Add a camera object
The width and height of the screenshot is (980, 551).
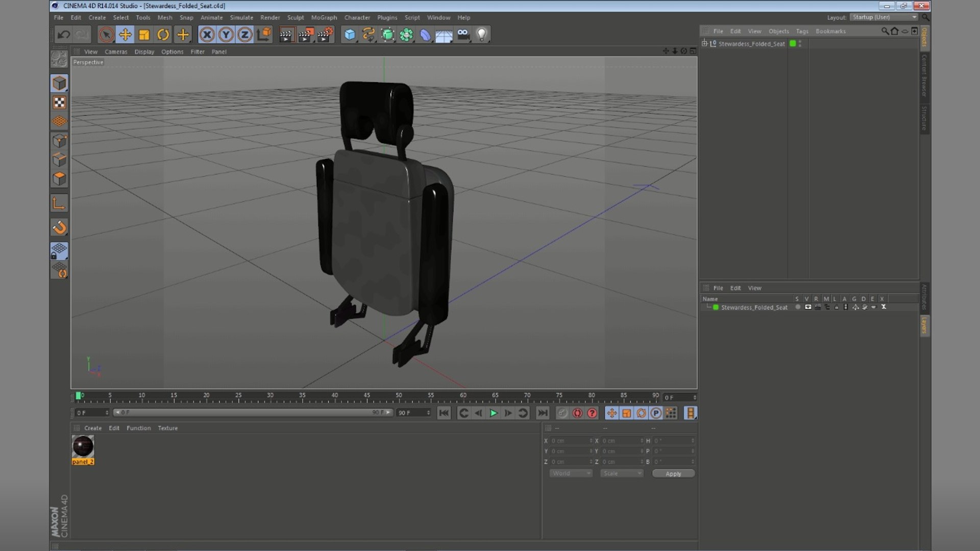[x=463, y=35]
